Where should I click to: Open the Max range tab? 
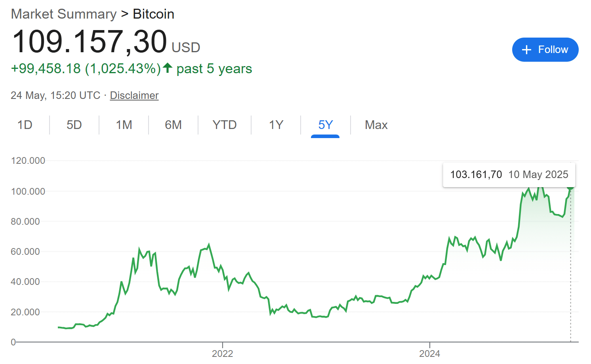376,125
